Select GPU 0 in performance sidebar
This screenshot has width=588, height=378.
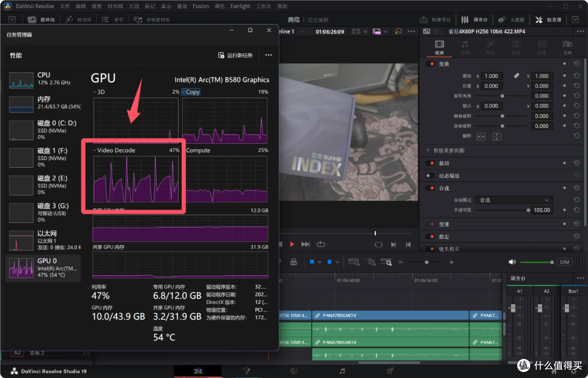tap(43, 268)
